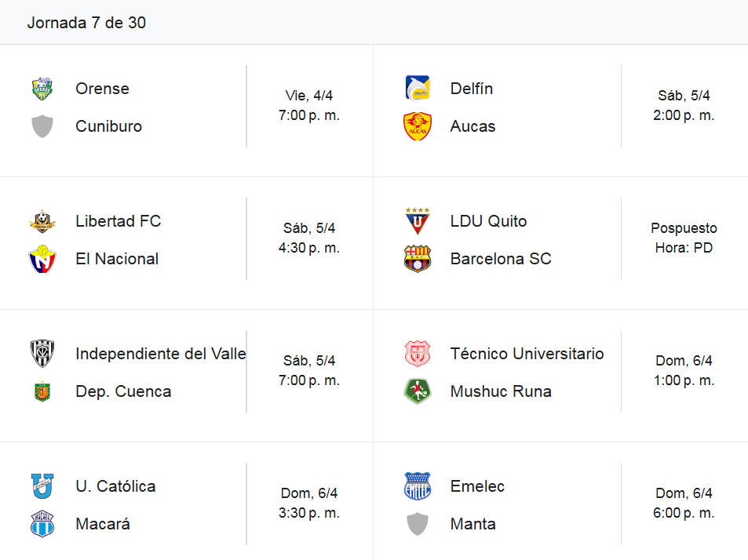The height and width of the screenshot is (560, 748).
Task: Click the Independiente del Valle crest
Action: [x=42, y=354]
